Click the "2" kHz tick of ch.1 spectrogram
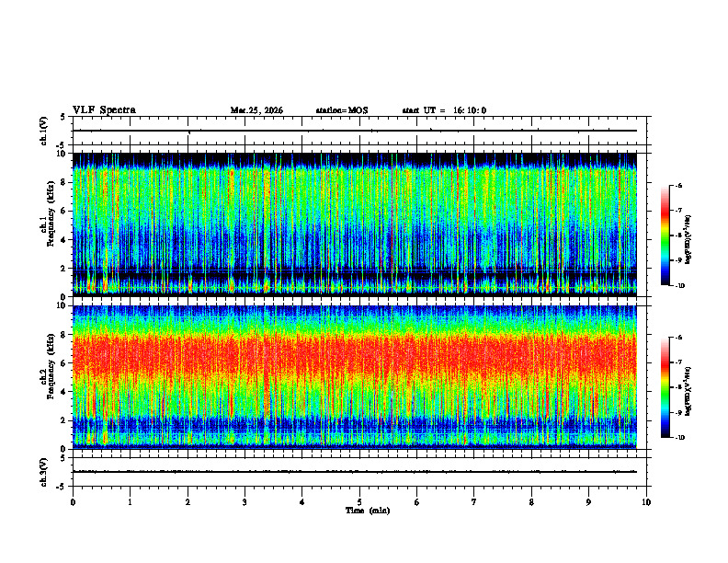This screenshot has width=728, height=563. [x=64, y=269]
